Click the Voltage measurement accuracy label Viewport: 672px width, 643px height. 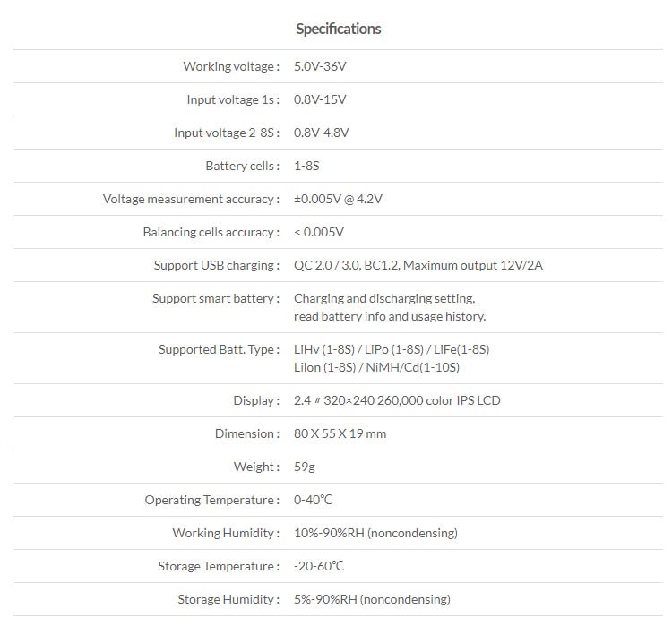(x=191, y=199)
